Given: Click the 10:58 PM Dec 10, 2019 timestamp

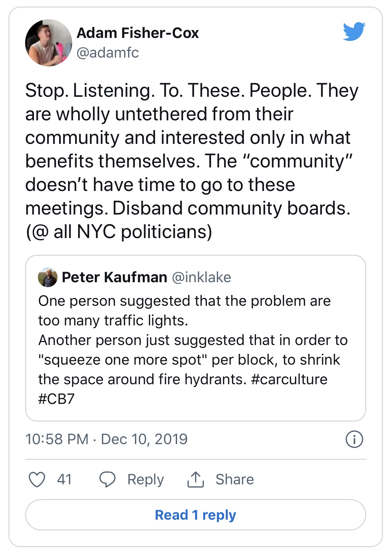Looking at the screenshot, I should click(106, 439).
